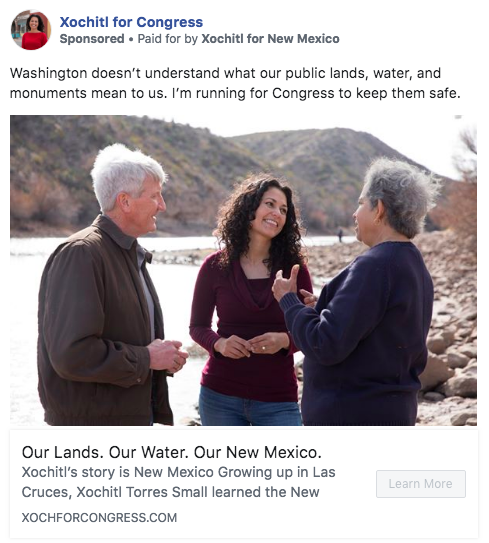
Task: Click the Sponsored label
Action: tap(92, 39)
